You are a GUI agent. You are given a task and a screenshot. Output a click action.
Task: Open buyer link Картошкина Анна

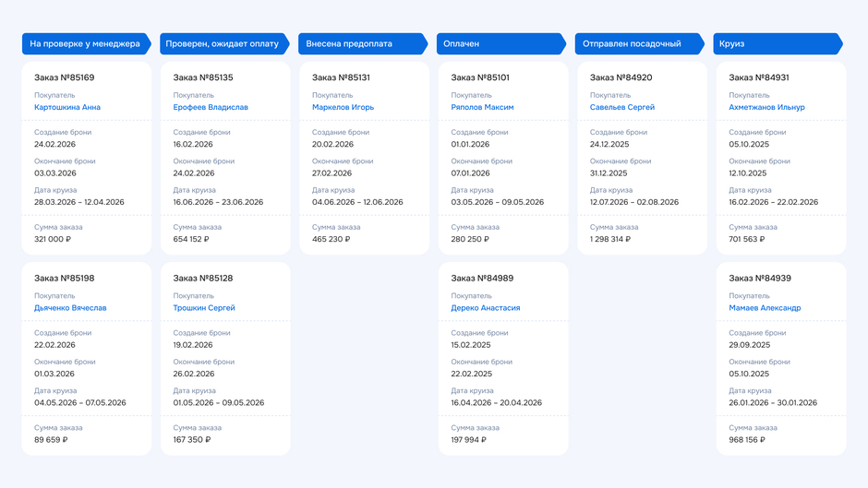(x=67, y=107)
